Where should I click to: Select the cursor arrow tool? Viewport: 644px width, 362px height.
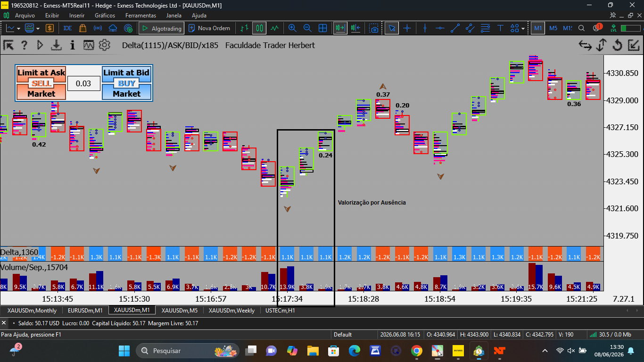tap(391, 28)
